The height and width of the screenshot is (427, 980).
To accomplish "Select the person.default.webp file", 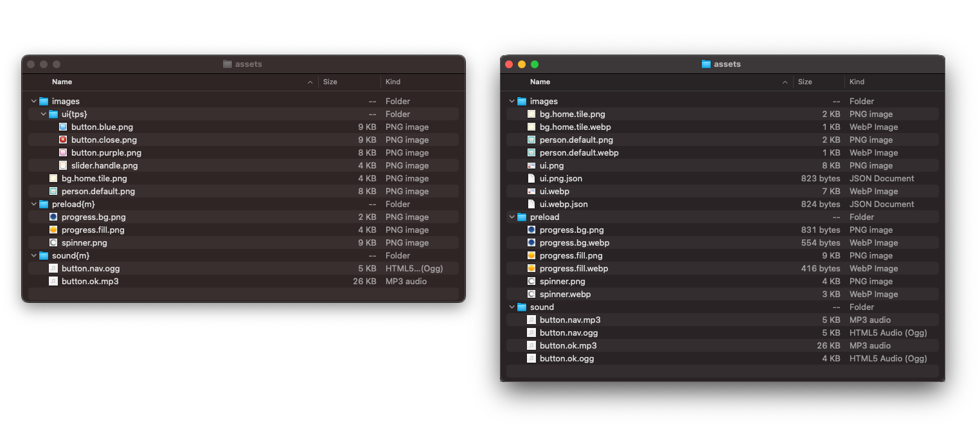I will tap(579, 152).
